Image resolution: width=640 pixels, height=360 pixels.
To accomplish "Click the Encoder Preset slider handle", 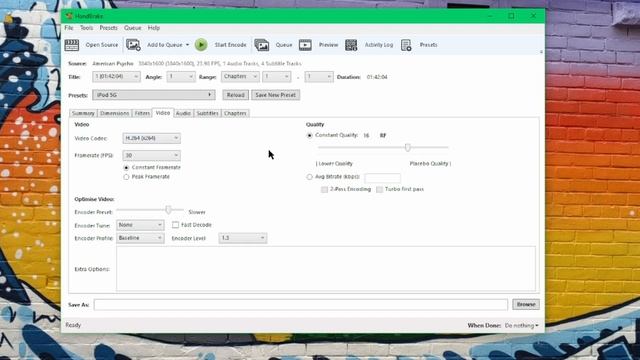I will tap(168, 210).
